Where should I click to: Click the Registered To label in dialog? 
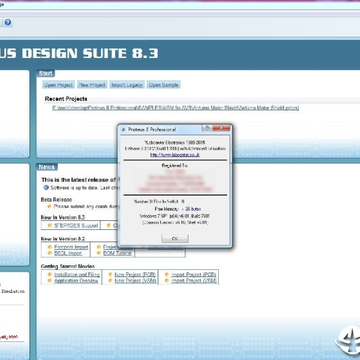click(x=175, y=165)
